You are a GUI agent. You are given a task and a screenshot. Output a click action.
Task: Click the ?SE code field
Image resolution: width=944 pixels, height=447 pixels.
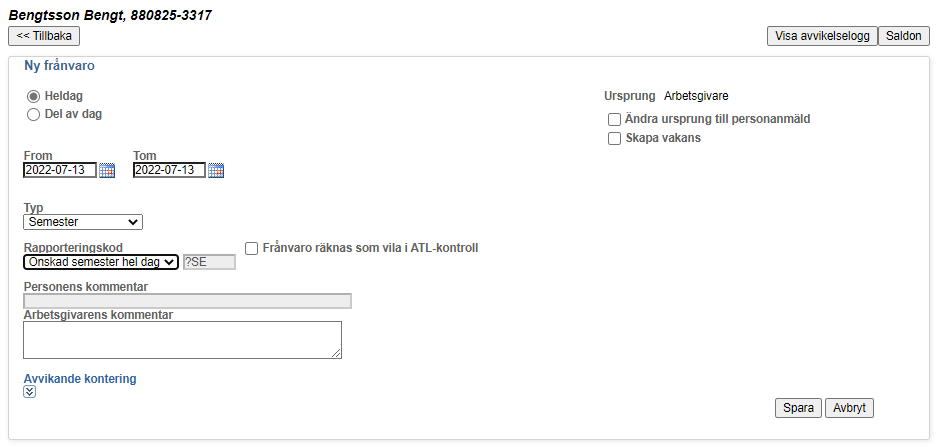point(210,262)
